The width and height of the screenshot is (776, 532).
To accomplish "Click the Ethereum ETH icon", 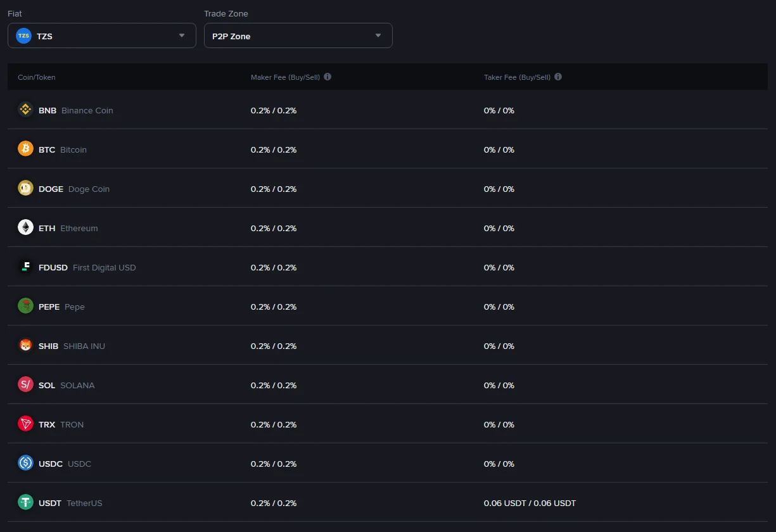I will click(x=25, y=227).
